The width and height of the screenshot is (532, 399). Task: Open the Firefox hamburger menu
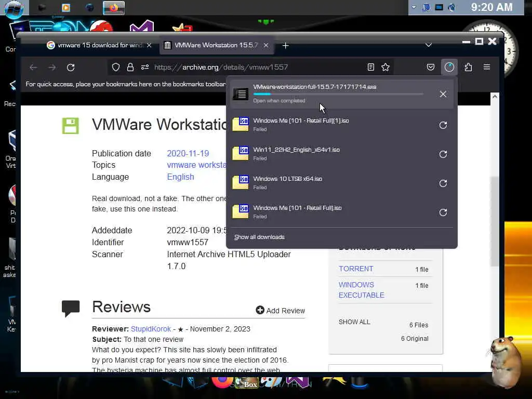(486, 67)
